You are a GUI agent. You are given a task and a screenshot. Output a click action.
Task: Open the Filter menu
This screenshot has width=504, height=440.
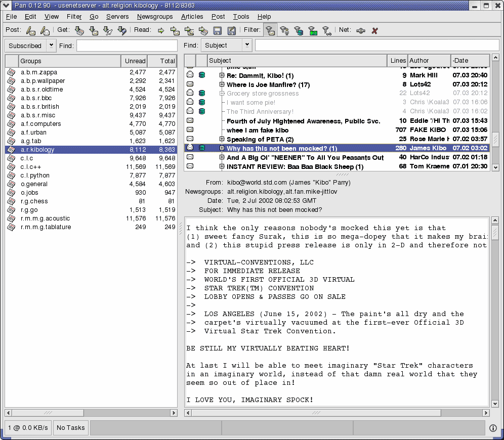tap(74, 17)
